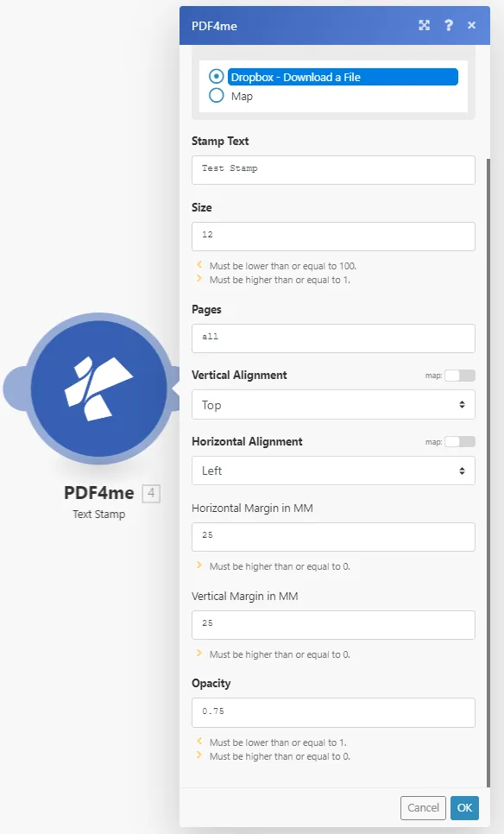This screenshot has height=834, width=504.
Task: Select Dropbox - Download a File radio option
Action: 216,77
